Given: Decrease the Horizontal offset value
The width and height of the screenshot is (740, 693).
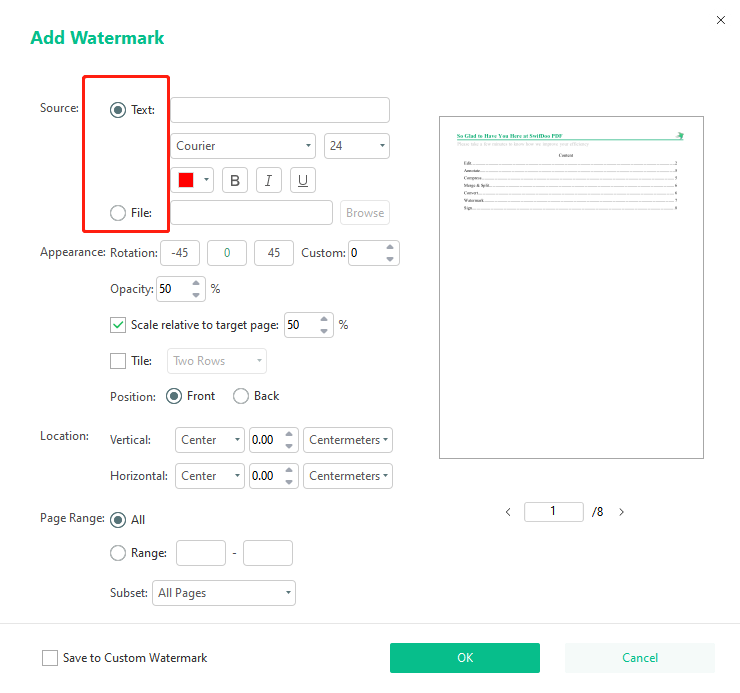Looking at the screenshot, I should 289,482.
